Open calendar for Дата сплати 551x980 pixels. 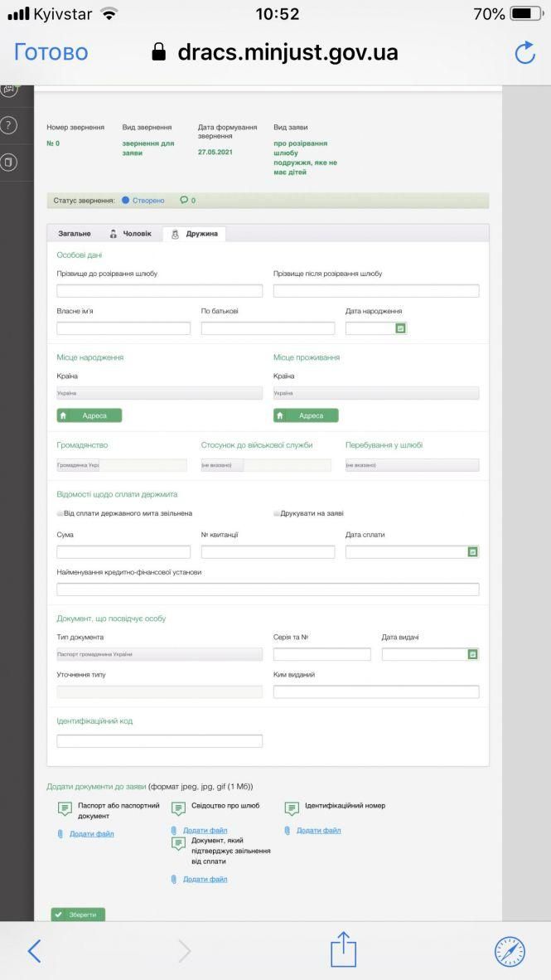[x=472, y=551]
